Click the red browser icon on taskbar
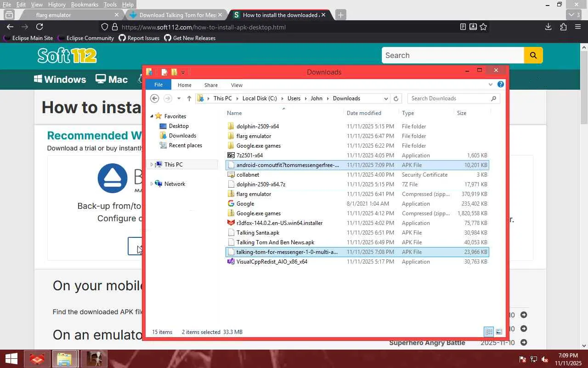The width and height of the screenshot is (588, 368). [x=37, y=359]
